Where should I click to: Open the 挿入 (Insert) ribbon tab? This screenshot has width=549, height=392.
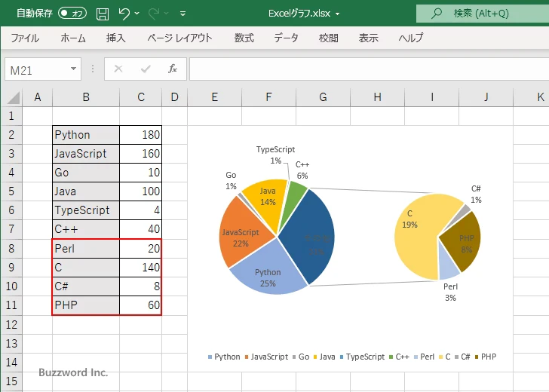click(x=115, y=38)
